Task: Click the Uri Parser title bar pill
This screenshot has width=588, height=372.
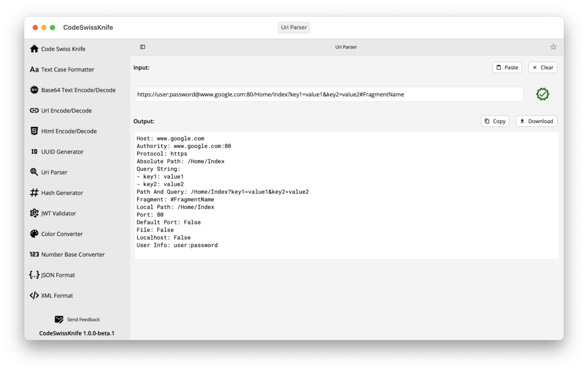Action: [294, 28]
